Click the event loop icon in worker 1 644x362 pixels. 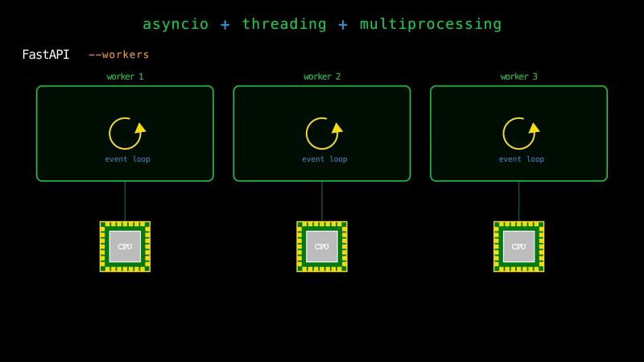click(x=127, y=134)
